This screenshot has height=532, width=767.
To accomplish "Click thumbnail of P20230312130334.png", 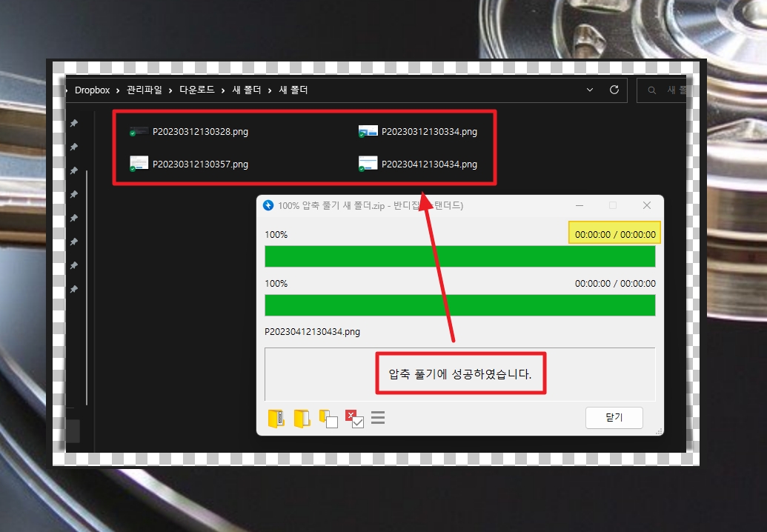I will (x=368, y=131).
